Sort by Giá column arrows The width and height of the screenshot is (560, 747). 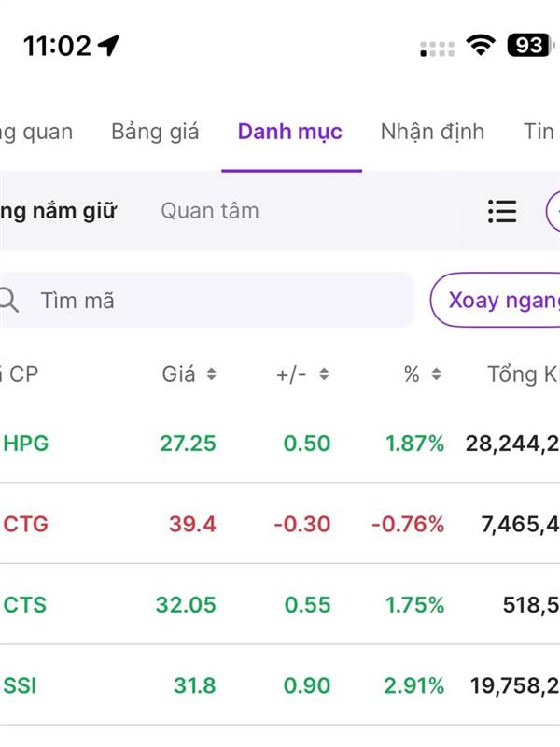[212, 374]
